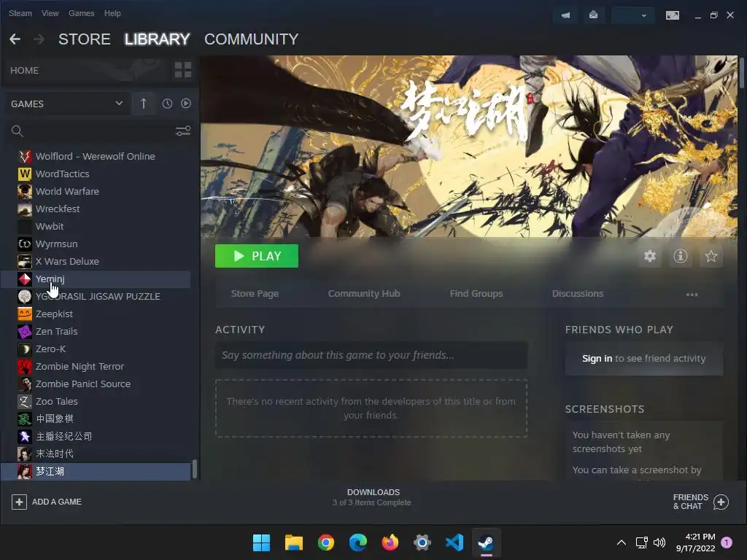Switch to grid collection view icon
Screen dimensions: 747x560
pos(183,70)
